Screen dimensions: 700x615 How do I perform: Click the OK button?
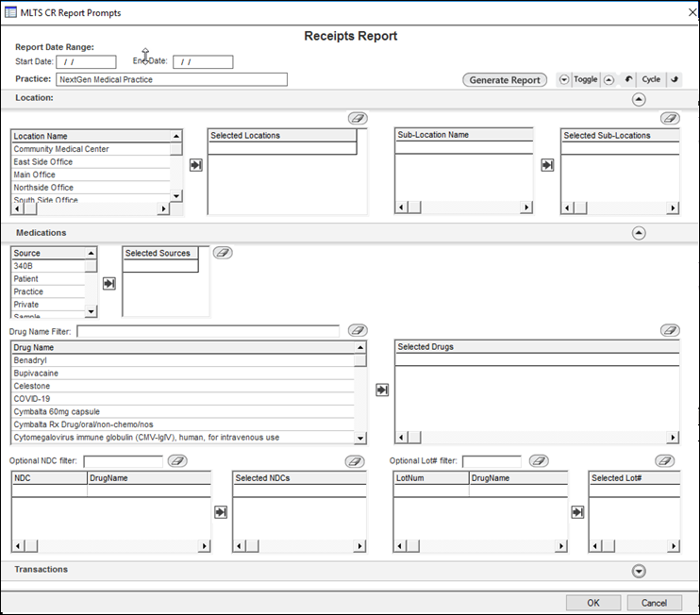[593, 604]
